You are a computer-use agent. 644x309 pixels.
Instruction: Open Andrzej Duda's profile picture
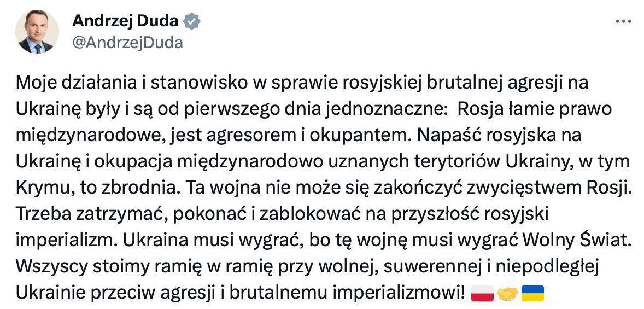point(38,31)
